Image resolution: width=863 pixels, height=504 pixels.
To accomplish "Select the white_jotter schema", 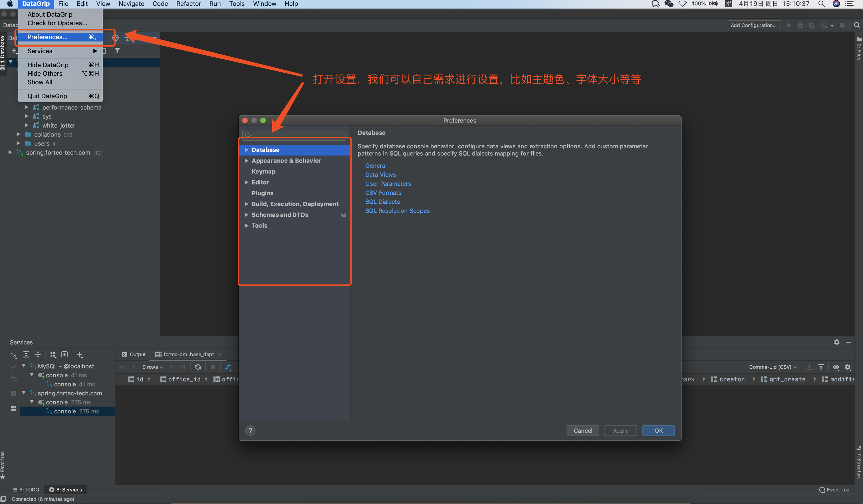I will tap(59, 125).
